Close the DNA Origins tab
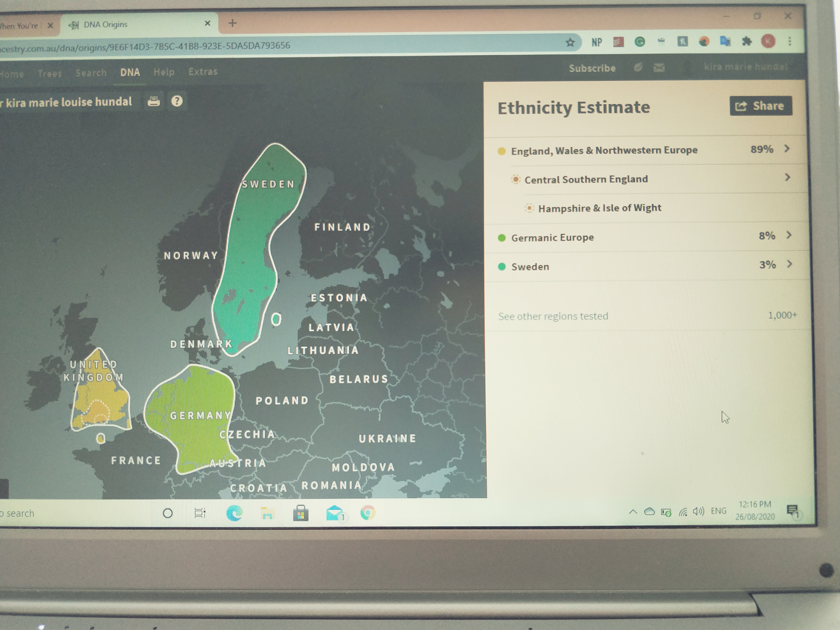This screenshot has height=630, width=840. pos(207,24)
